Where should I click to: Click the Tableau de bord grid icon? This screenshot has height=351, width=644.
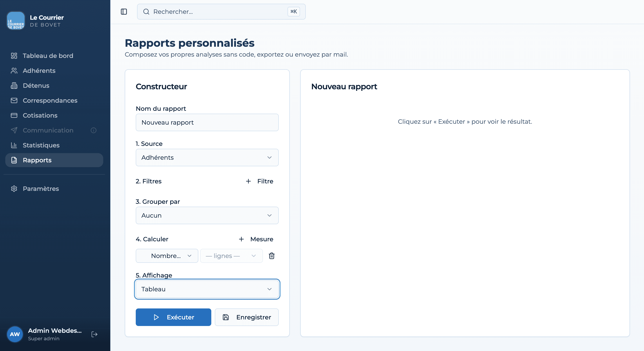tap(14, 56)
